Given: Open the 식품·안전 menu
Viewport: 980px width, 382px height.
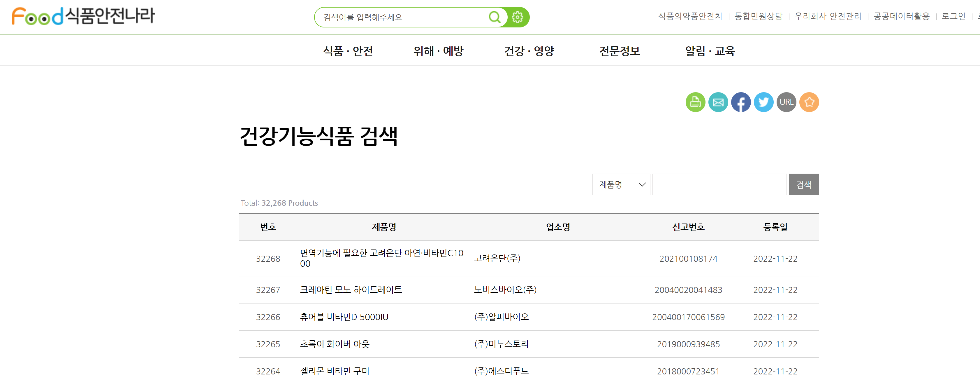Looking at the screenshot, I should [x=348, y=51].
